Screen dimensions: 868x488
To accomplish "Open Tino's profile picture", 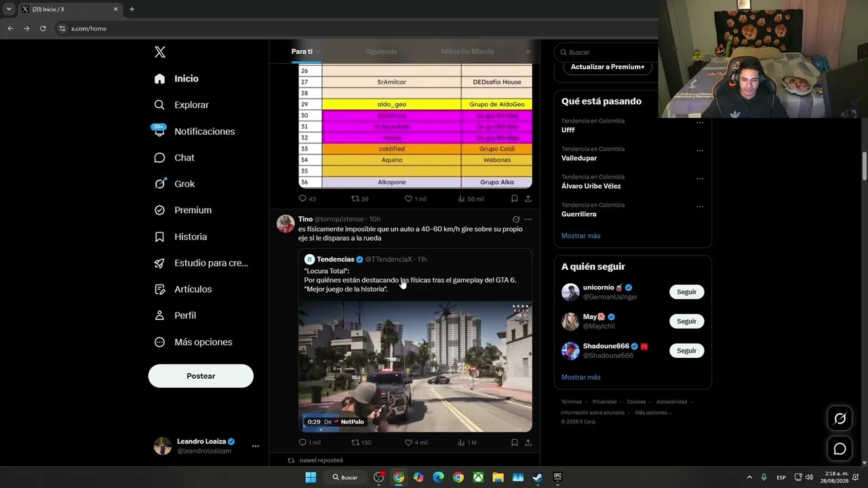I will [x=285, y=224].
